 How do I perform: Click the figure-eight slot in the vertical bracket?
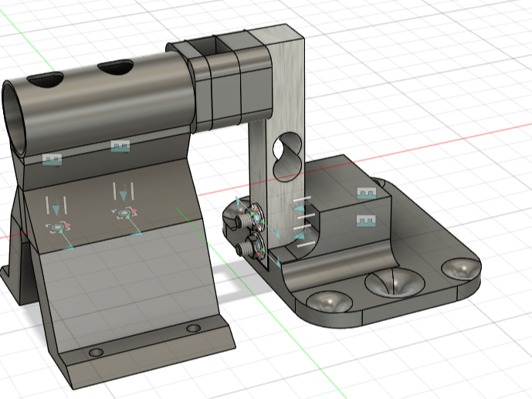[x=287, y=157]
